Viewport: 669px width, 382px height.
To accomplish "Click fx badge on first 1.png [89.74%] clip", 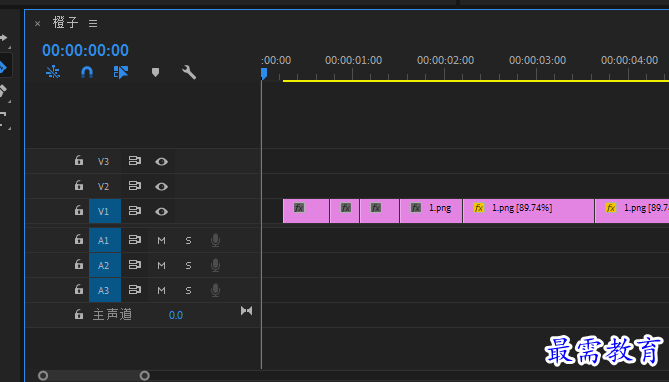I will click(479, 208).
